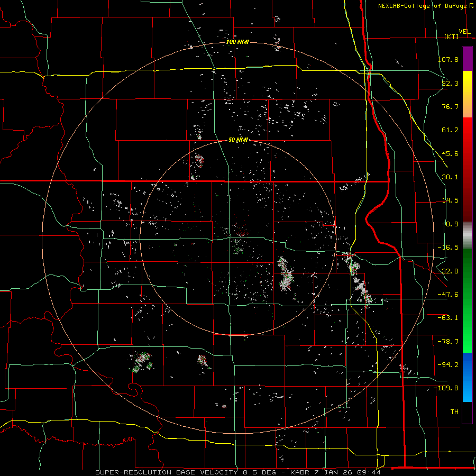Select the 107.8 scale value

448,59
